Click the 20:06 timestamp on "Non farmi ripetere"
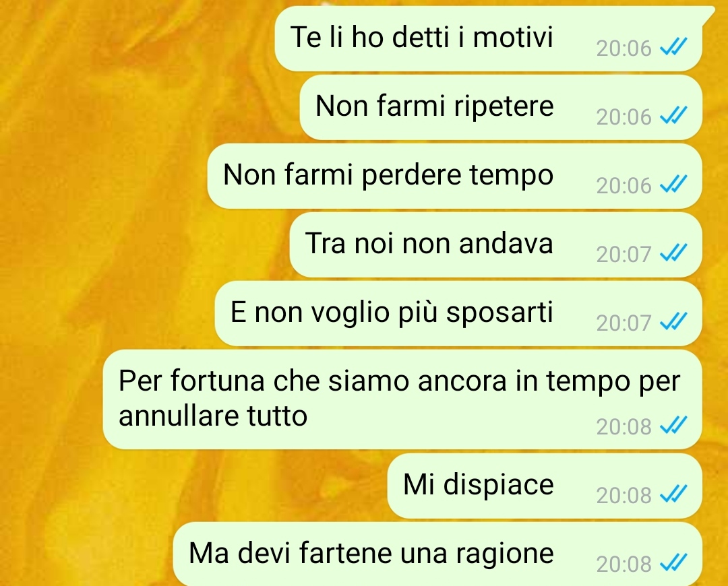The width and height of the screenshot is (728, 586). pyautogui.click(x=624, y=117)
